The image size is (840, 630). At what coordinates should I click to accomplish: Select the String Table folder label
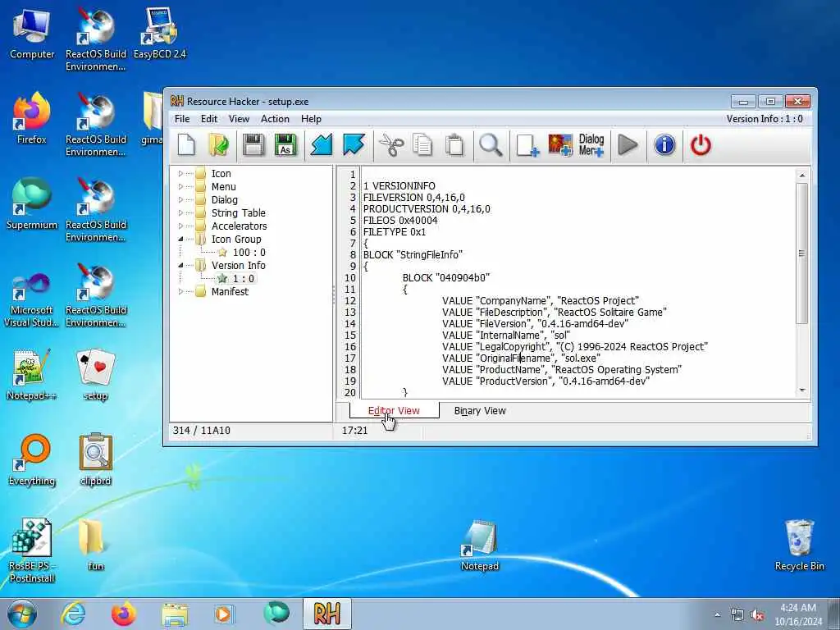click(x=239, y=212)
